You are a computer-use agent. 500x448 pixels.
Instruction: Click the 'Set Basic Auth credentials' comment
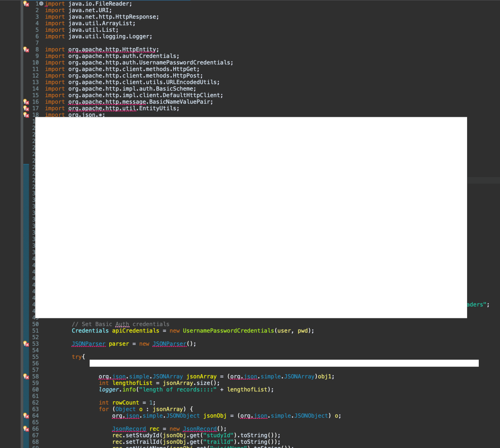pos(121,324)
